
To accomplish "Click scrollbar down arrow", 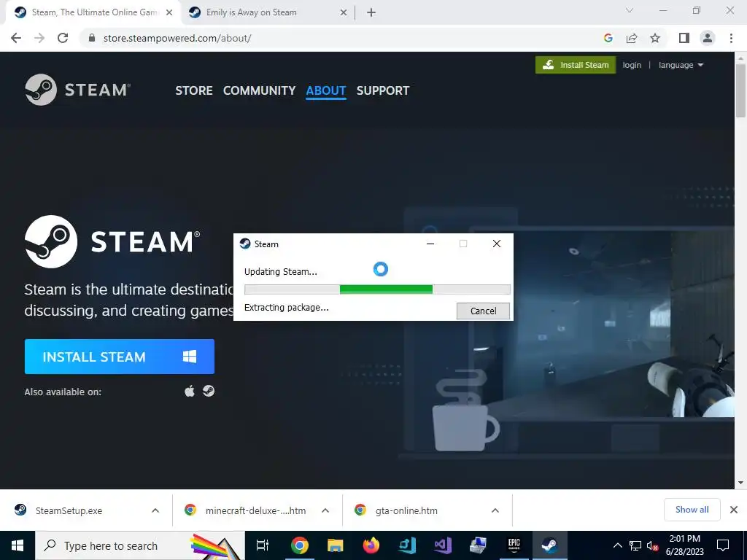I will point(740,483).
